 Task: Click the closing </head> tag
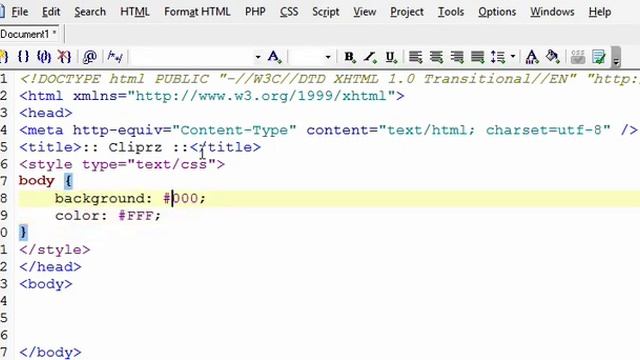click(x=50, y=267)
